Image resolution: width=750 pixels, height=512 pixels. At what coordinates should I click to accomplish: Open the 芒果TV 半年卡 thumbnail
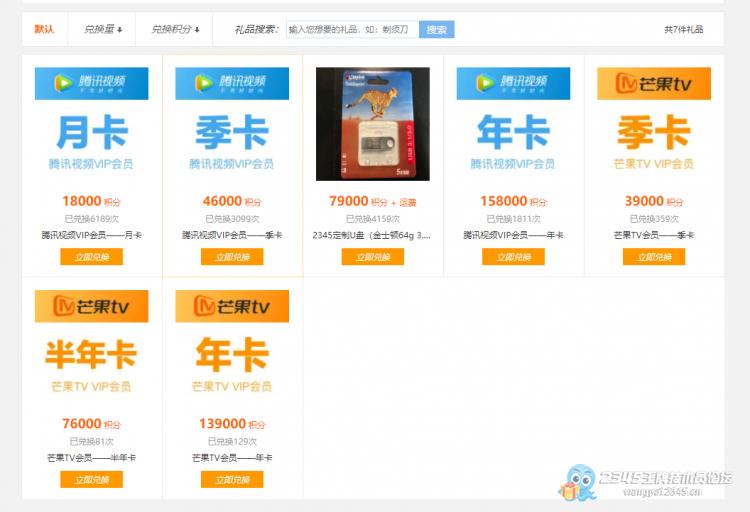[x=91, y=346]
